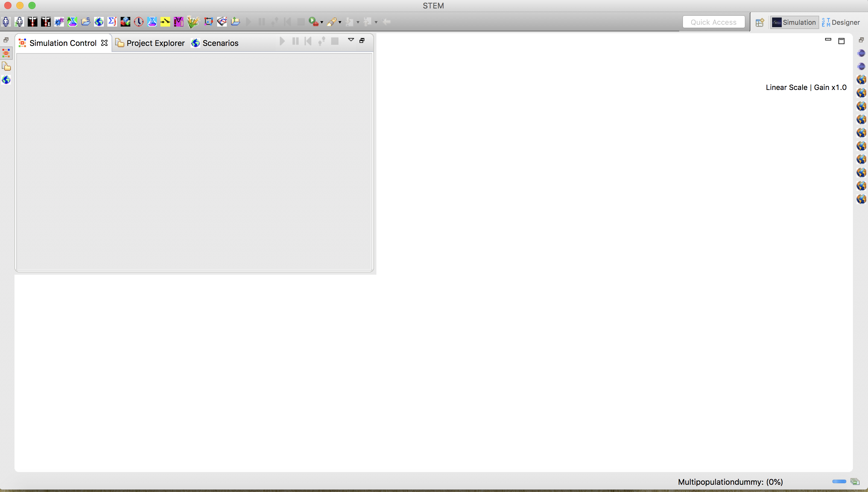This screenshot has height=492, width=868.
Task: Open the Project Explorer icon in left sidebar
Action: pyautogui.click(x=6, y=66)
